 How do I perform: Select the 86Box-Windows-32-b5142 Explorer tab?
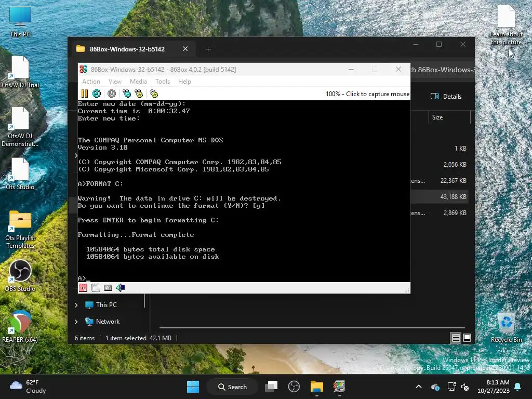[x=132, y=49]
